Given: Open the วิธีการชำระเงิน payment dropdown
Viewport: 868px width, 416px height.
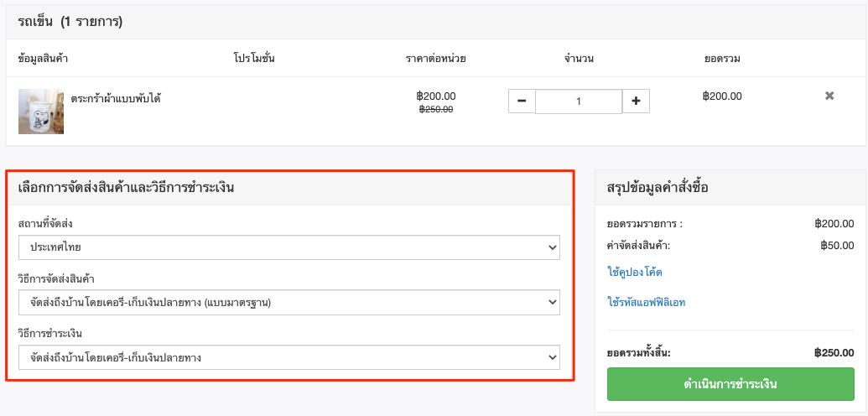Looking at the screenshot, I should (289, 358).
